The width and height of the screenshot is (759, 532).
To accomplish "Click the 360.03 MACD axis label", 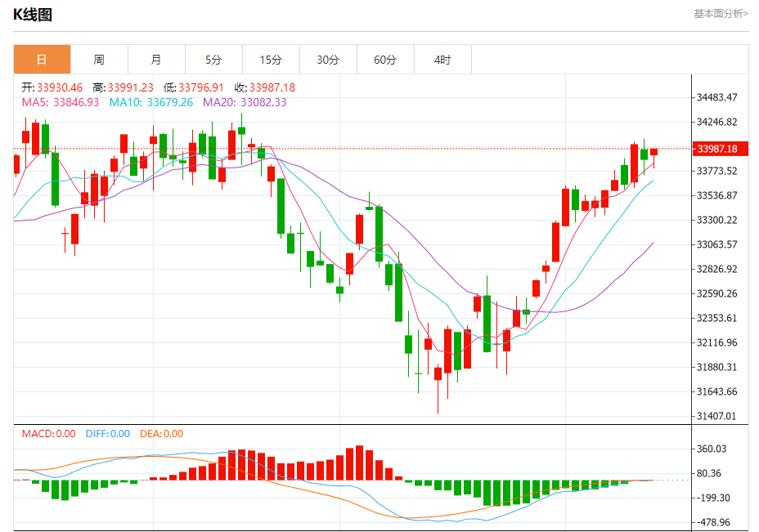I will point(712,449).
